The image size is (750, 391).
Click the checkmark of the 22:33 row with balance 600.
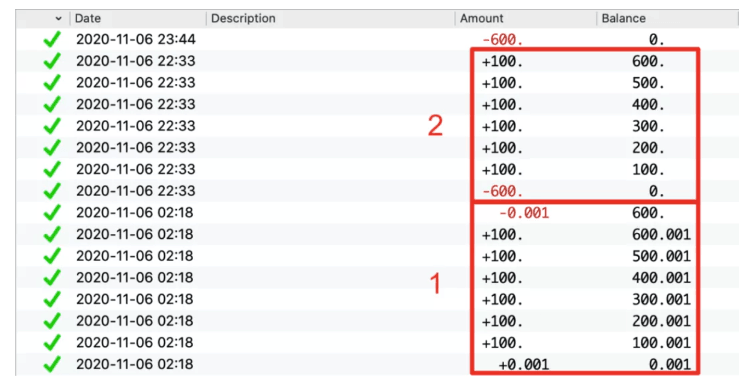tap(52, 61)
